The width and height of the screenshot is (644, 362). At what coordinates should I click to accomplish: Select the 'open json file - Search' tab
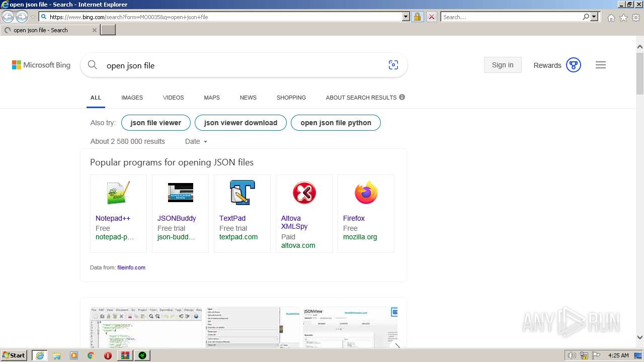coord(50,30)
